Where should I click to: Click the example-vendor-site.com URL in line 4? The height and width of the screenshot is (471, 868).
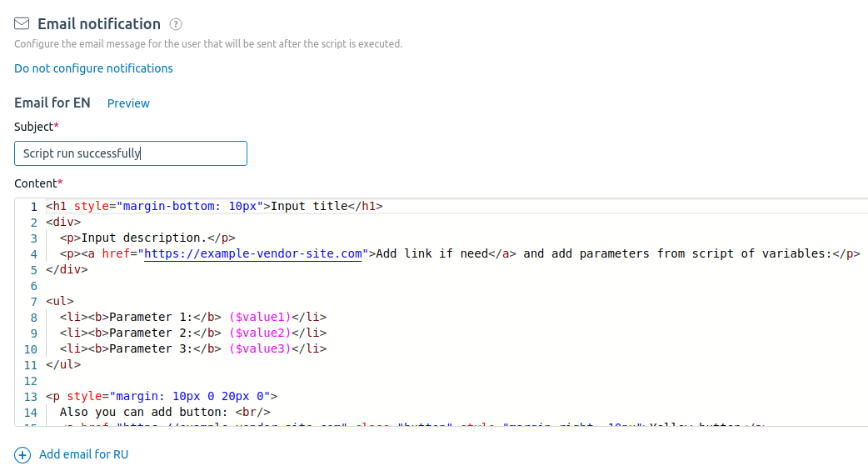click(x=254, y=254)
